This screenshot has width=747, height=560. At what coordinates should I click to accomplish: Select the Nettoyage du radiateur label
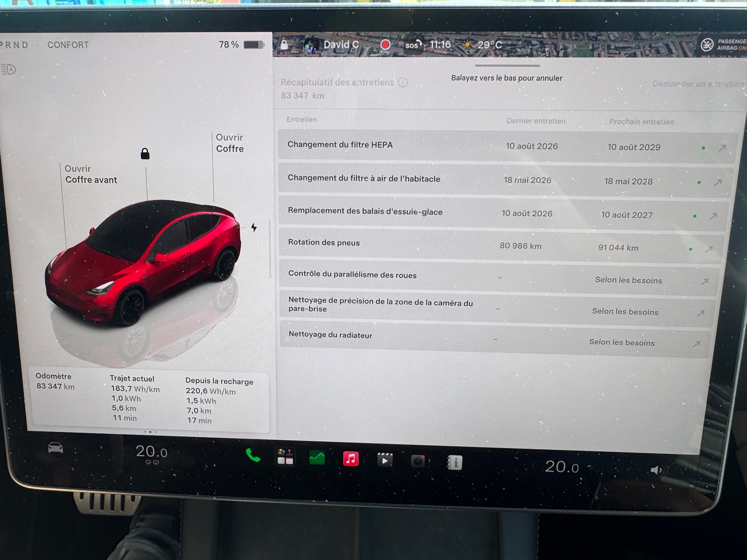[x=330, y=335]
